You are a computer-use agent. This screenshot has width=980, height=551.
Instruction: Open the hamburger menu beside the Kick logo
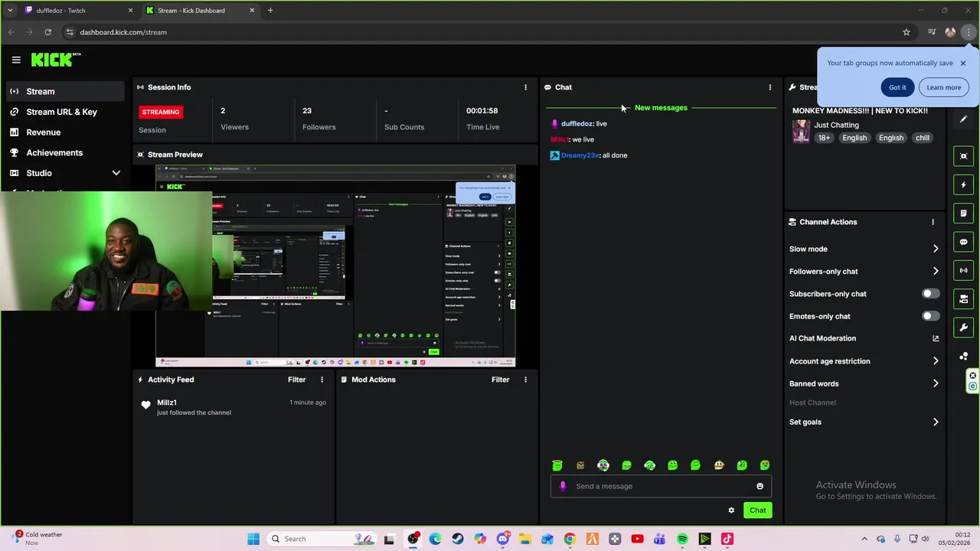coord(16,60)
